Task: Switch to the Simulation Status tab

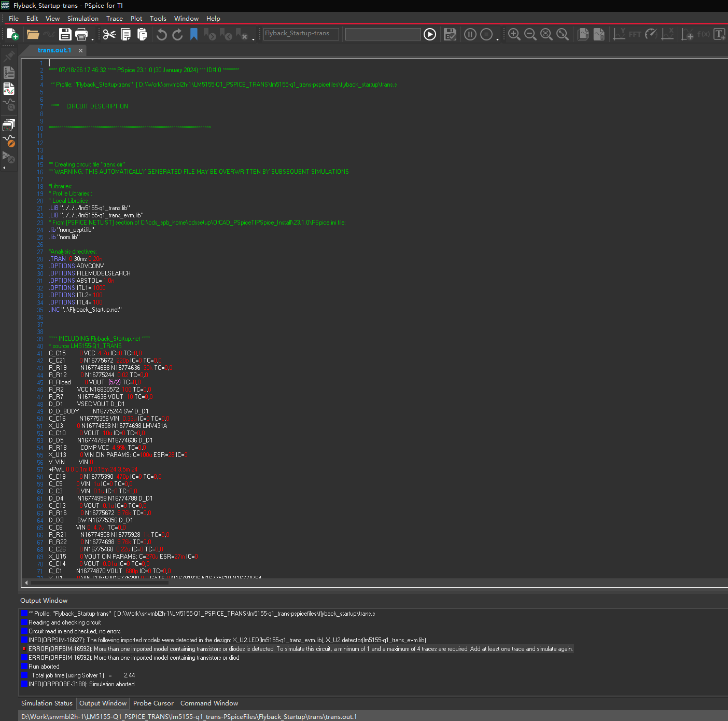Action: tap(47, 703)
